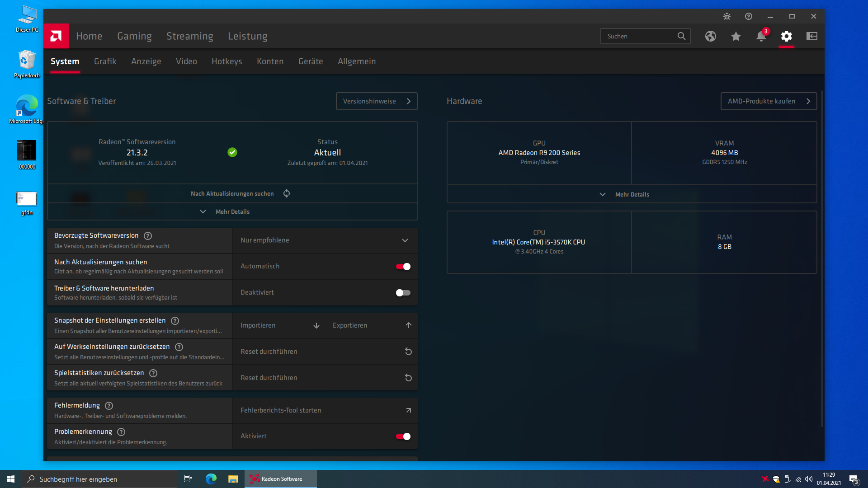This screenshot has height=488, width=868.
Task: Switch to the Grafik tab
Action: point(105,61)
